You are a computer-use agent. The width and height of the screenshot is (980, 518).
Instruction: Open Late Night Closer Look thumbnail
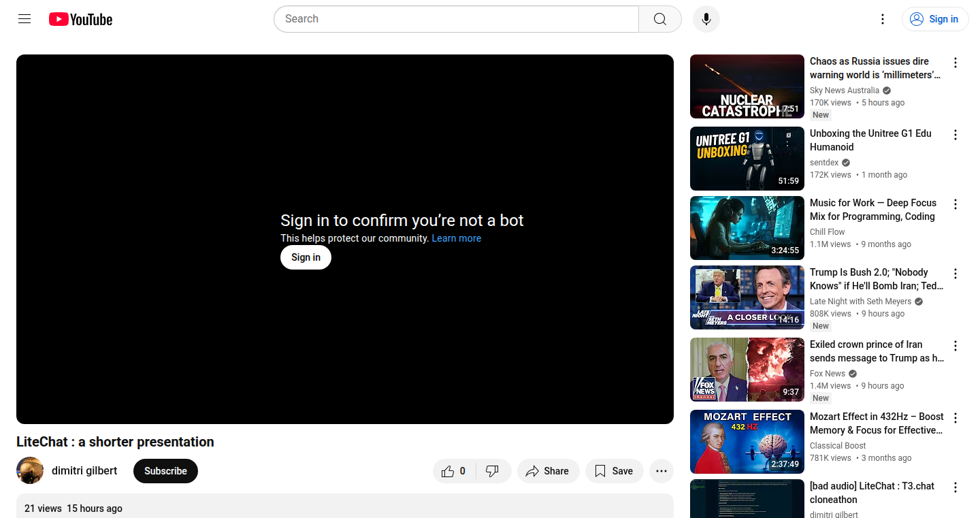click(x=747, y=297)
